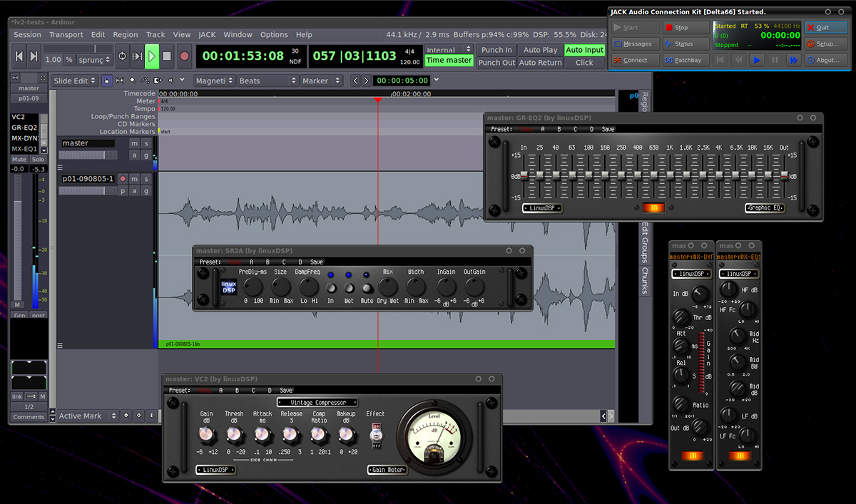Open the Slide Edit mode dropdown
Screen dimensions: 856x504
(73, 81)
